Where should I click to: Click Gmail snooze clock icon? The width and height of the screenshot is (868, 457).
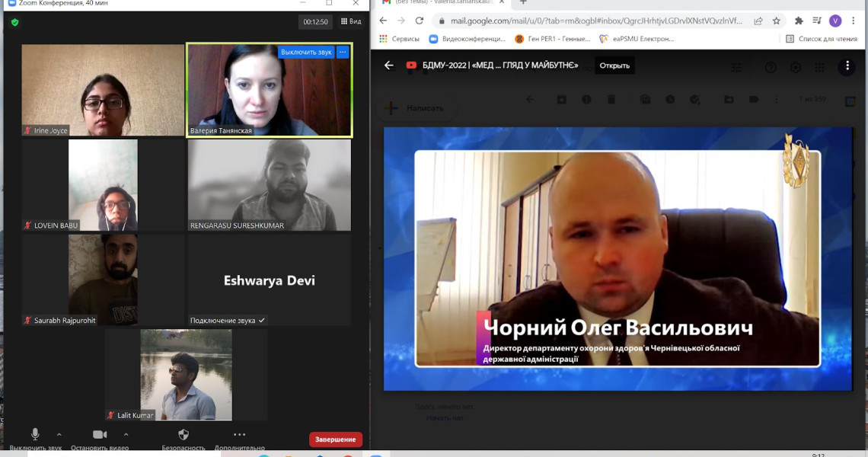coord(670,99)
